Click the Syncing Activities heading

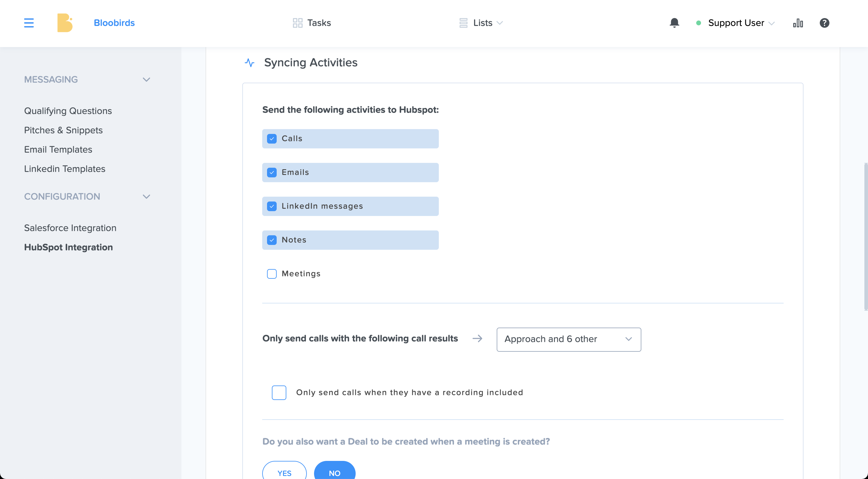[x=311, y=63]
